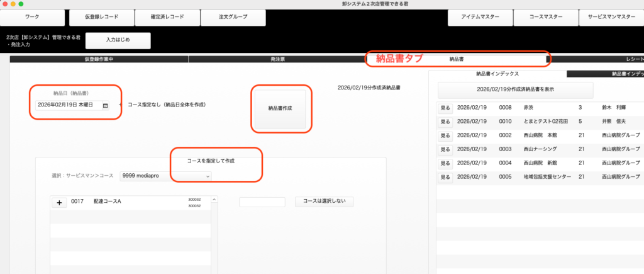Select the 仮登録作業中 tab
Viewport: 644px width, 274px height.
(x=98, y=59)
